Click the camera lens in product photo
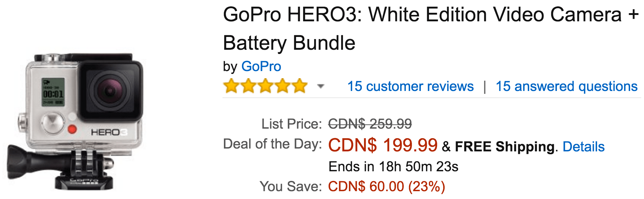The width and height of the screenshot is (644, 199). [110, 91]
